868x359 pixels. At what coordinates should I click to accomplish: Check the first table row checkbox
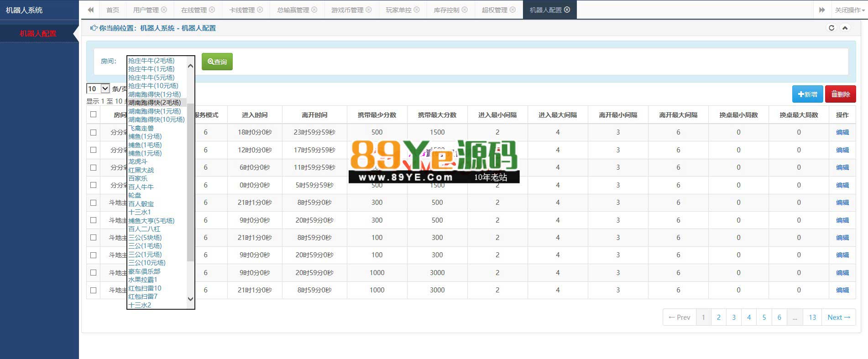[x=94, y=132]
